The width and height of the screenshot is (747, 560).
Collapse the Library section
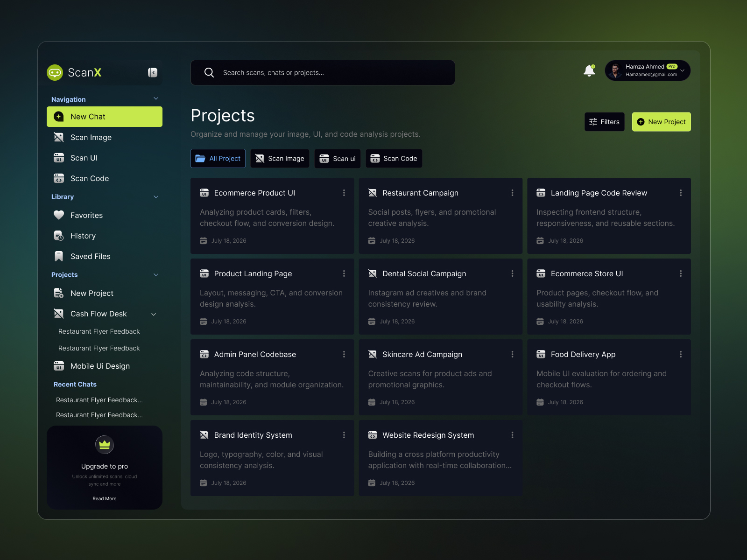pyautogui.click(x=156, y=197)
